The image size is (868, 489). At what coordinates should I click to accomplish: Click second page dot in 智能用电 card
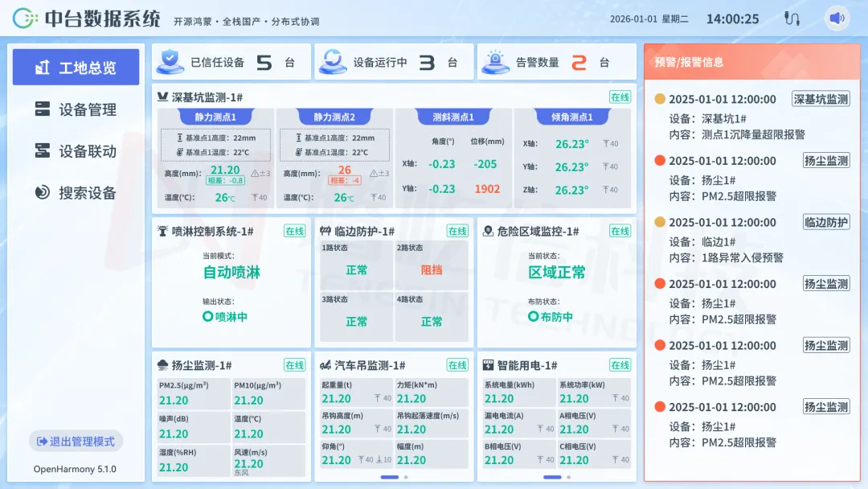point(568,477)
